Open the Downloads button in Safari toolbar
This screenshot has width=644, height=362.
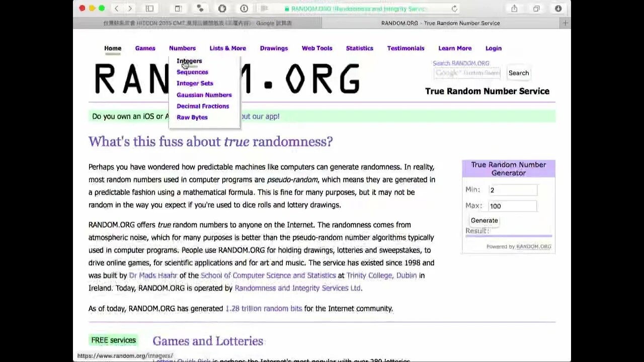click(x=558, y=9)
